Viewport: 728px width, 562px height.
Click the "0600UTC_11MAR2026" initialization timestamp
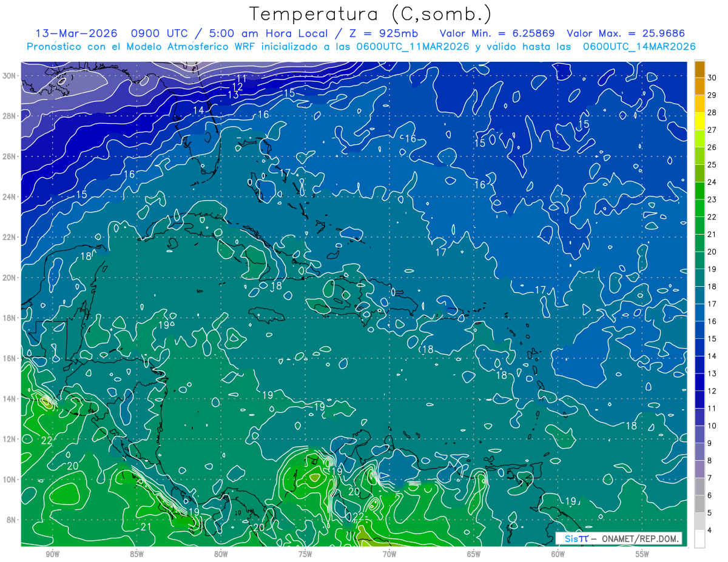click(x=413, y=47)
